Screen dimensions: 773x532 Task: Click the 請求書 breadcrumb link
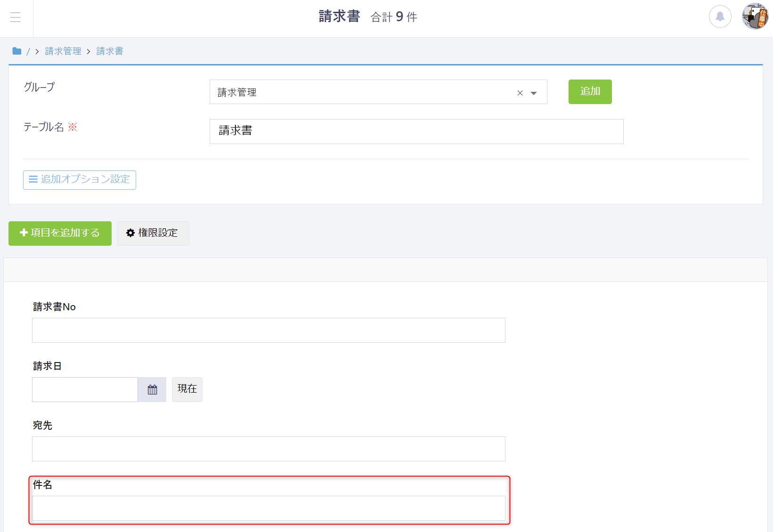(x=110, y=51)
